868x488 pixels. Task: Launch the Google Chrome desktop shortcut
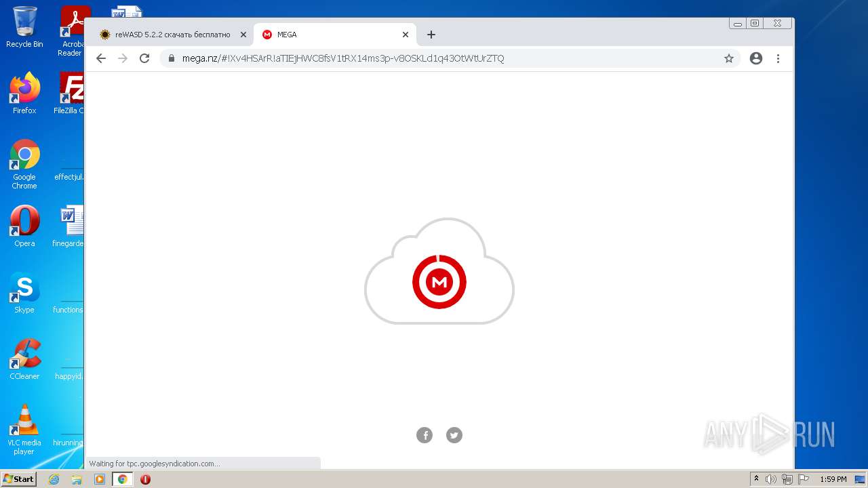(x=24, y=165)
